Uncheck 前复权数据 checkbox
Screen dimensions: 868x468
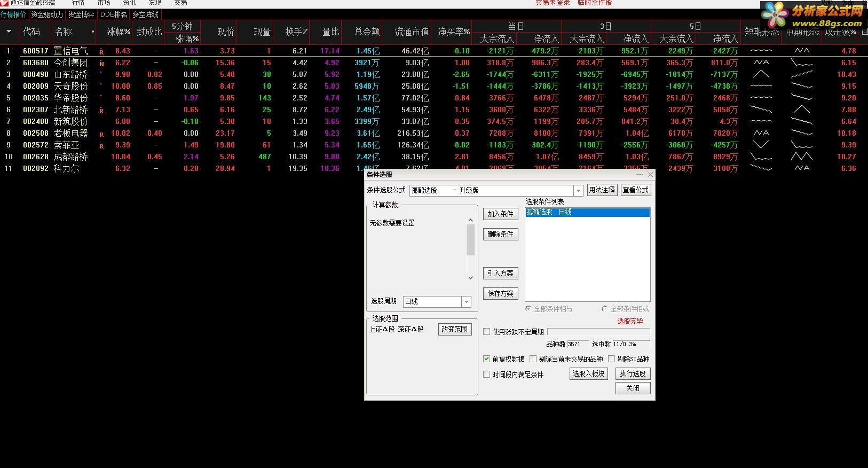coord(486,359)
